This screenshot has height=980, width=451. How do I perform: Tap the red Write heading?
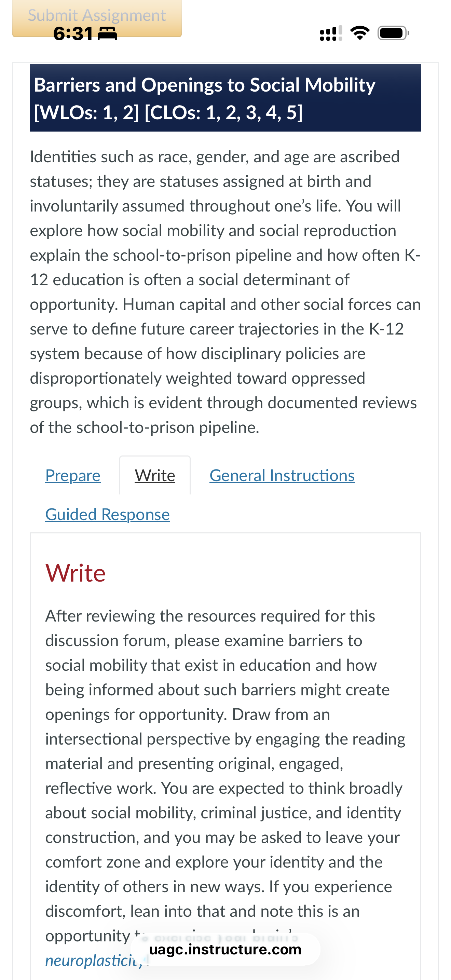coord(75,573)
